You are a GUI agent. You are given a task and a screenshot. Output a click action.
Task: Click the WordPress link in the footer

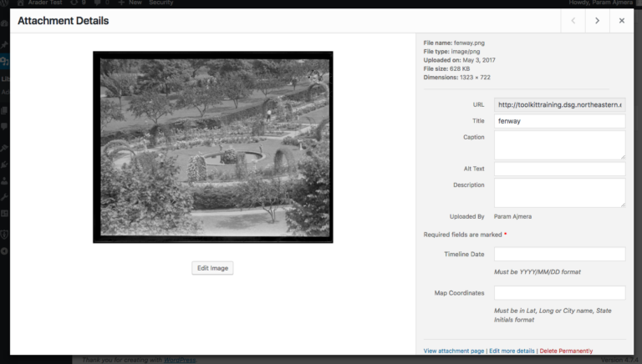point(178,360)
